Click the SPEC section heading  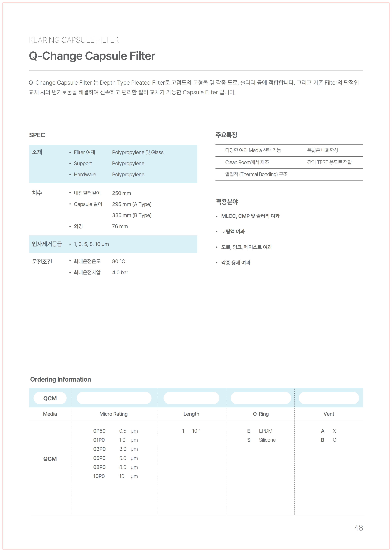[x=37, y=135]
